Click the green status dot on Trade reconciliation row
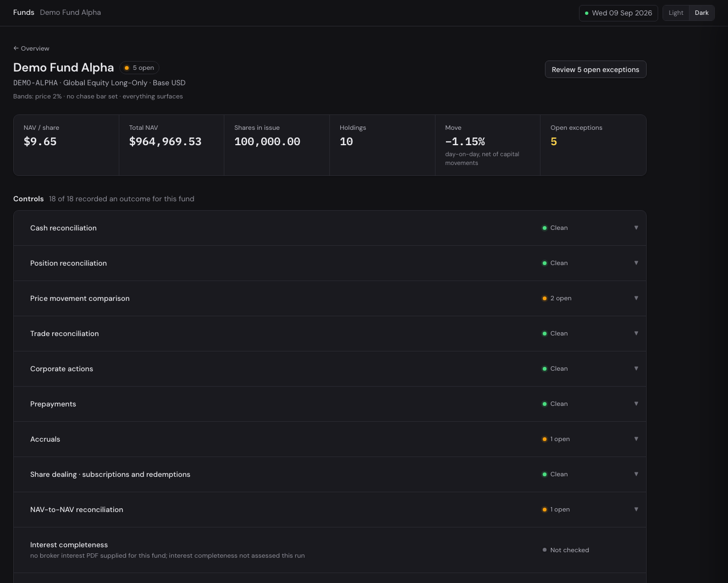 pyautogui.click(x=544, y=333)
